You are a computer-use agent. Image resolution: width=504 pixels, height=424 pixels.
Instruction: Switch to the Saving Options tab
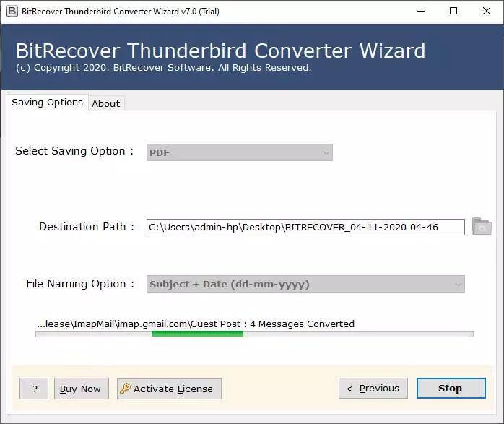pyautogui.click(x=47, y=103)
